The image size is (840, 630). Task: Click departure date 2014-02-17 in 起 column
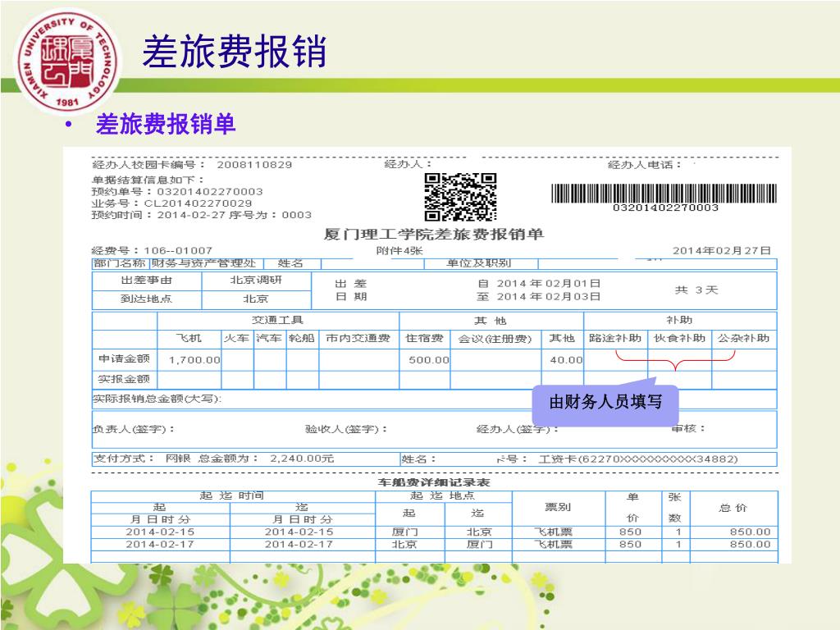[160, 545]
